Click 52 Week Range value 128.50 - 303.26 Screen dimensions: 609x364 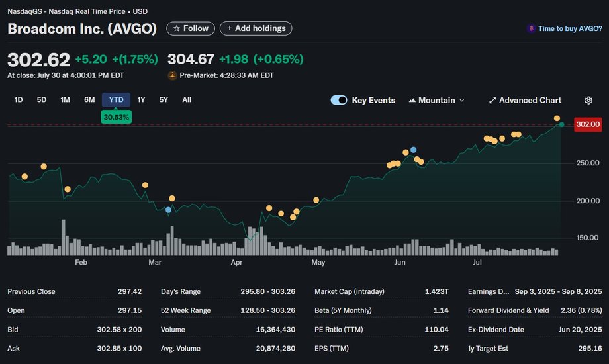click(267, 310)
